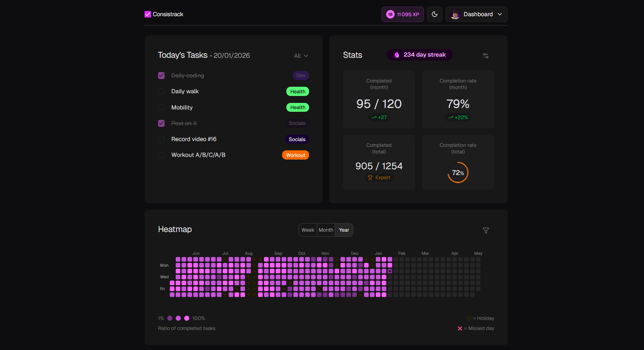Click the Dev tag on Daily coding
644x350 pixels.
(x=301, y=76)
